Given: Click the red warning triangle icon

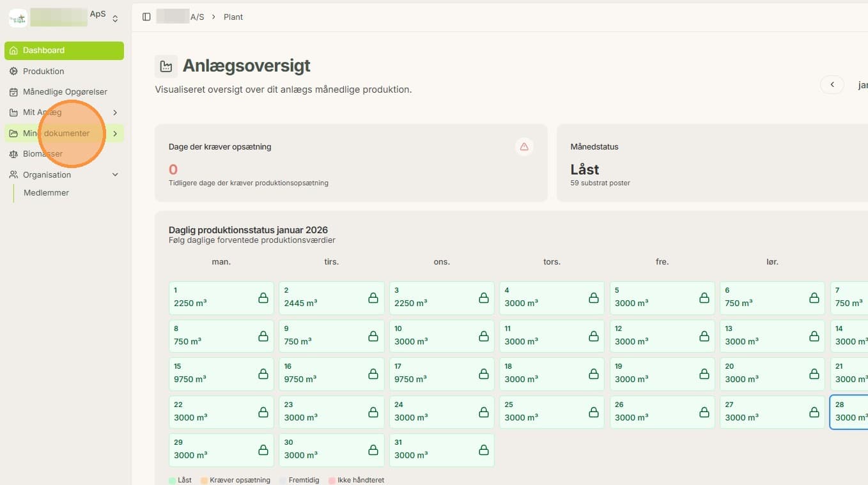Looking at the screenshot, I should pyautogui.click(x=524, y=147).
